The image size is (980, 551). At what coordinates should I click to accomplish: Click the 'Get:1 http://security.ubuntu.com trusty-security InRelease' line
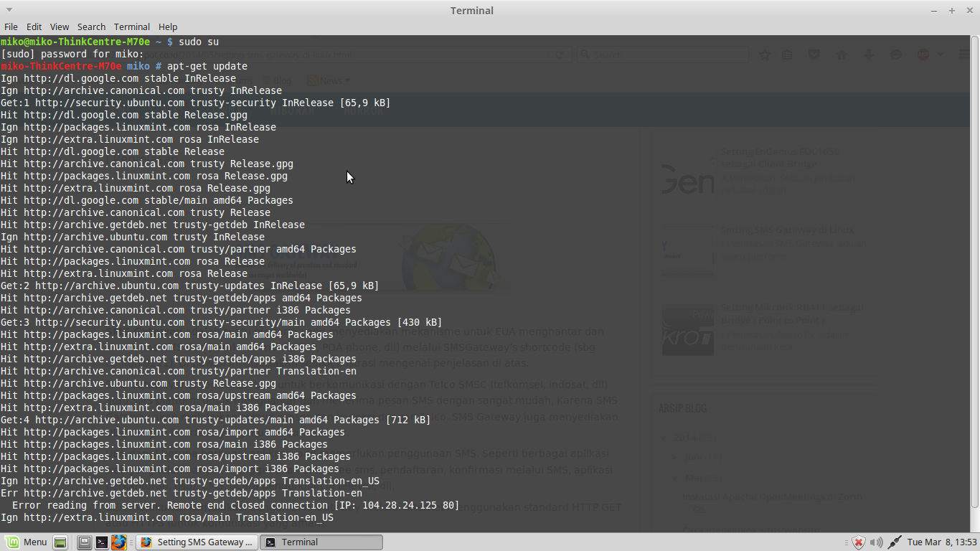(x=196, y=103)
